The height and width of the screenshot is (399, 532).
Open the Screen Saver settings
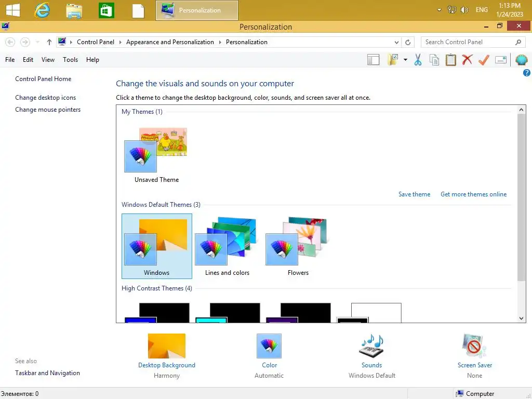[475, 356]
